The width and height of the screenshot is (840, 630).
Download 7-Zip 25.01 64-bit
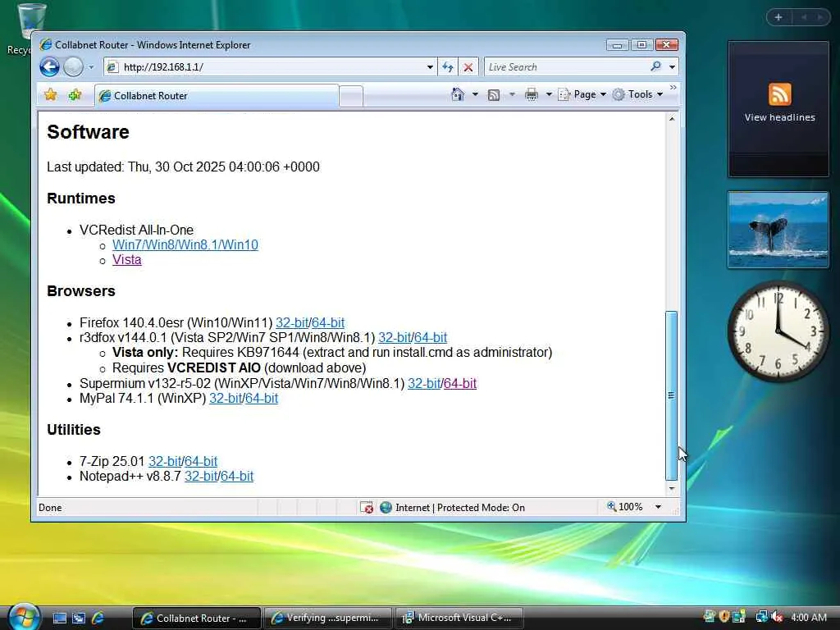pos(201,461)
